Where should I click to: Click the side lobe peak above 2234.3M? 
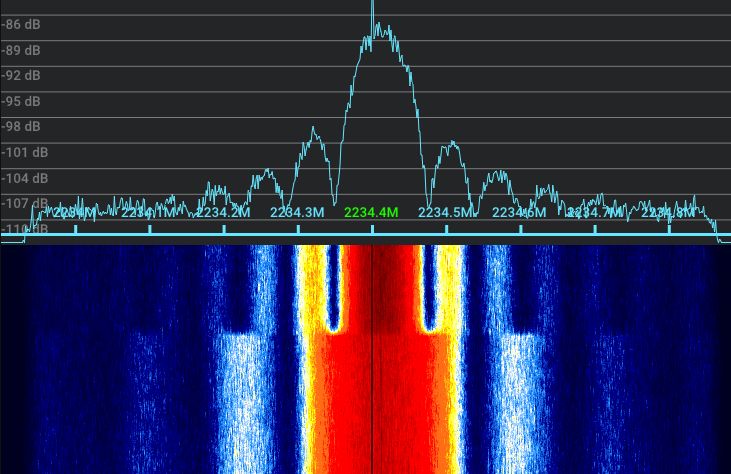[314, 130]
